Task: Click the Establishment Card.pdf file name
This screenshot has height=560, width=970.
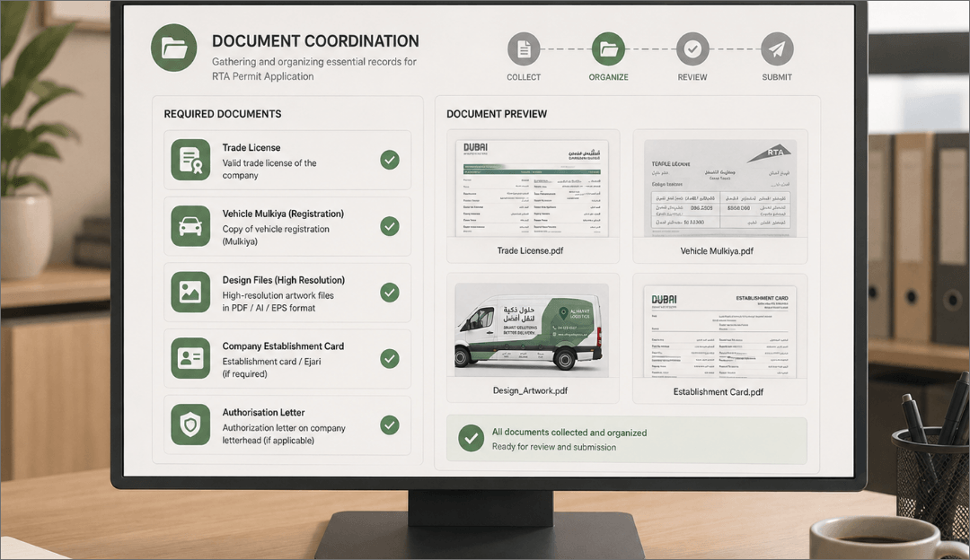Action: point(719,392)
